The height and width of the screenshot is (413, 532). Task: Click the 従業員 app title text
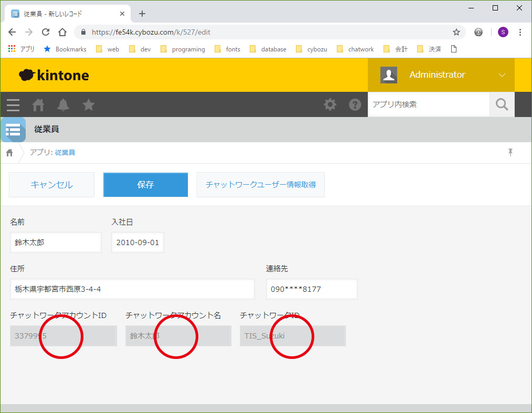[47, 129]
